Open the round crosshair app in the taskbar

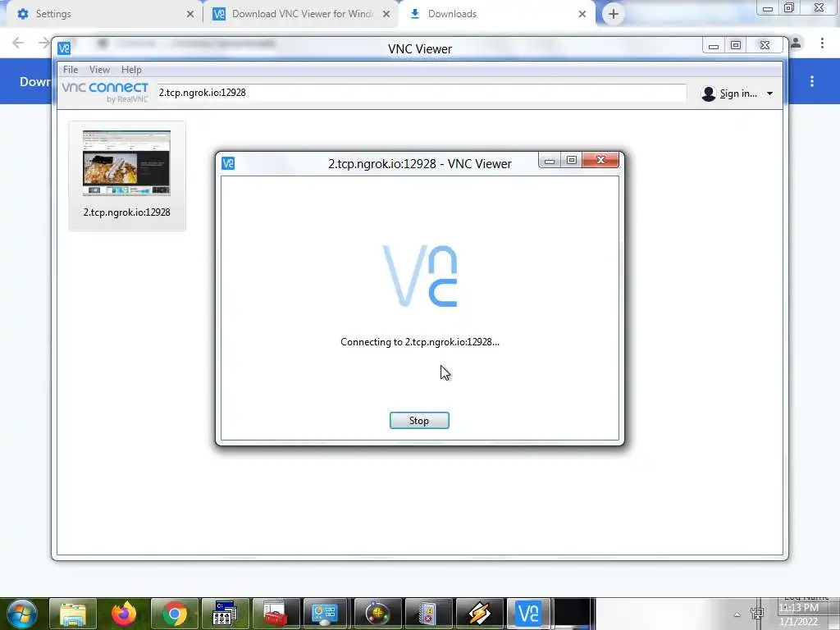pos(377,614)
